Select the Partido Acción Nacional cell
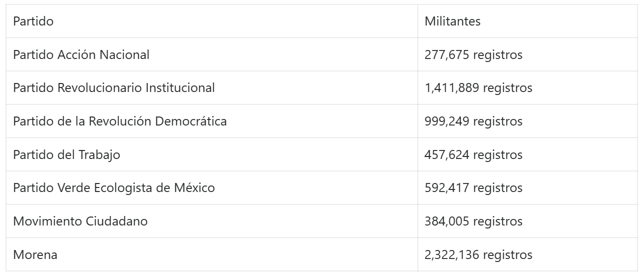 click(x=81, y=54)
